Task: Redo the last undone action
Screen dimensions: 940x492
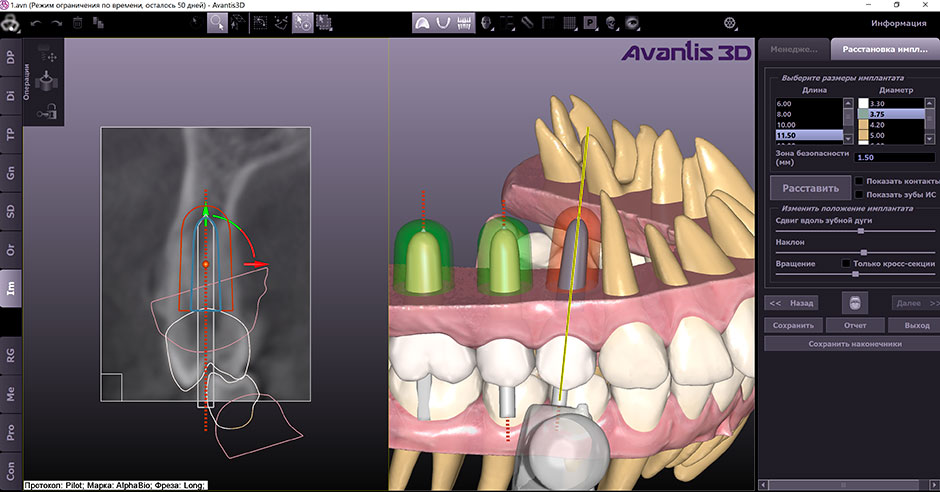Action: (57, 23)
